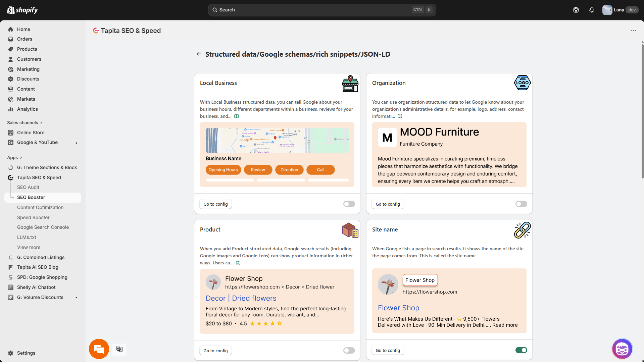Click the Markets globe icon
The height and width of the screenshot is (362, 644).
[11, 99]
